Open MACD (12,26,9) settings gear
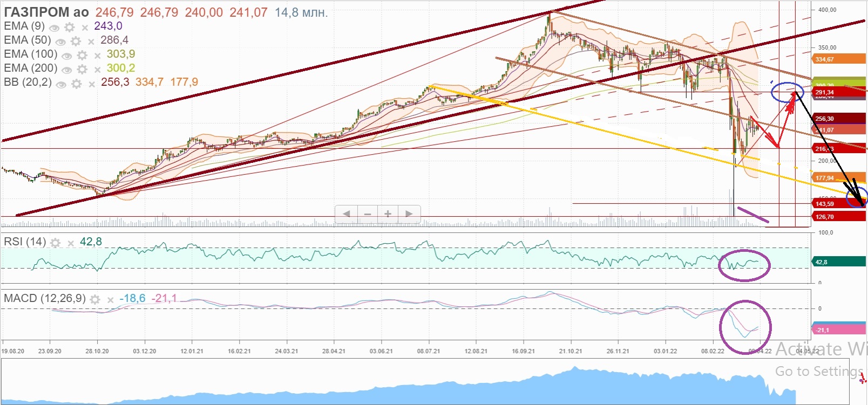Screen dimensions: 868x405 coord(95,299)
